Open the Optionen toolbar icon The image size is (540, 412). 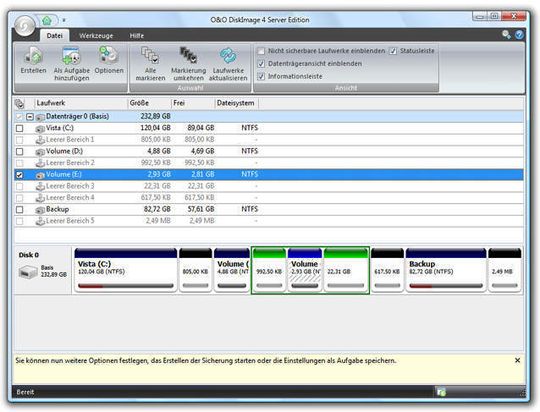click(109, 56)
